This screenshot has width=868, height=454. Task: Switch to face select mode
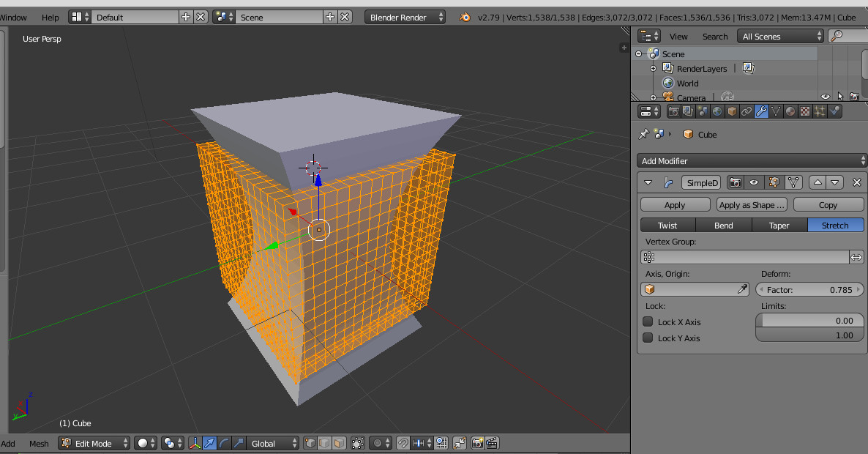coord(340,443)
